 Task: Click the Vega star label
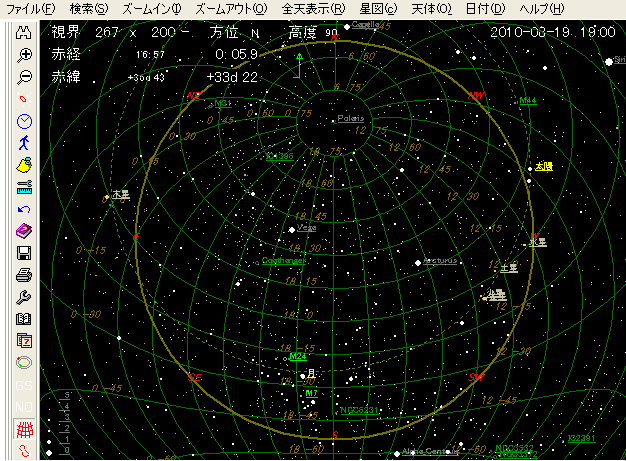click(306, 228)
